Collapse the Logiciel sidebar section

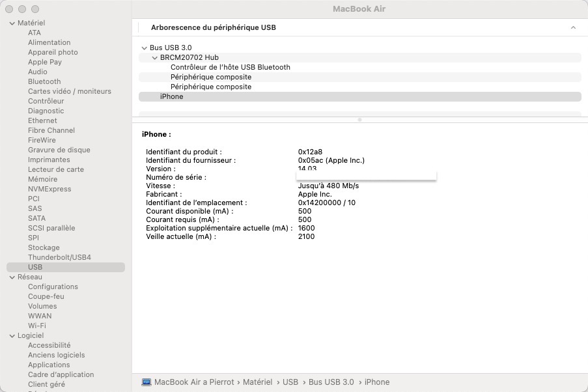tap(12, 336)
